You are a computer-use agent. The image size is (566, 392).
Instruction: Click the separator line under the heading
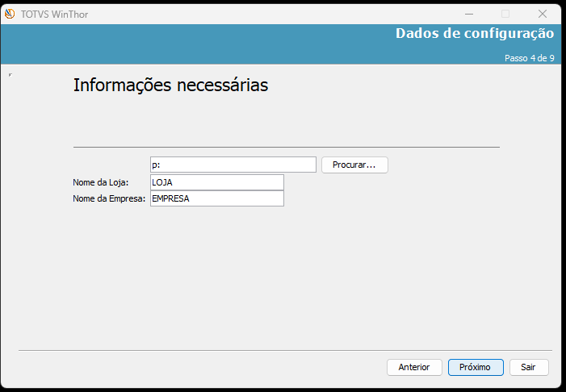point(286,147)
